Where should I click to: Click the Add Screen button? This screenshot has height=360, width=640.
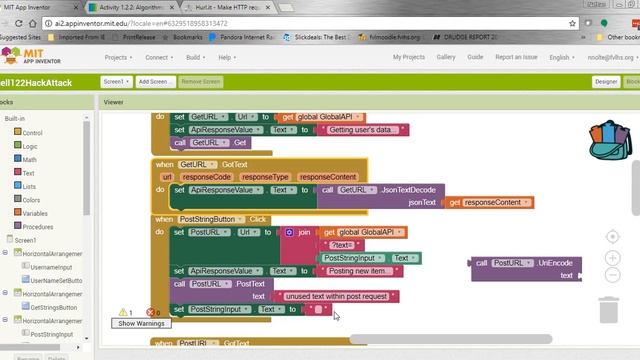[155, 82]
